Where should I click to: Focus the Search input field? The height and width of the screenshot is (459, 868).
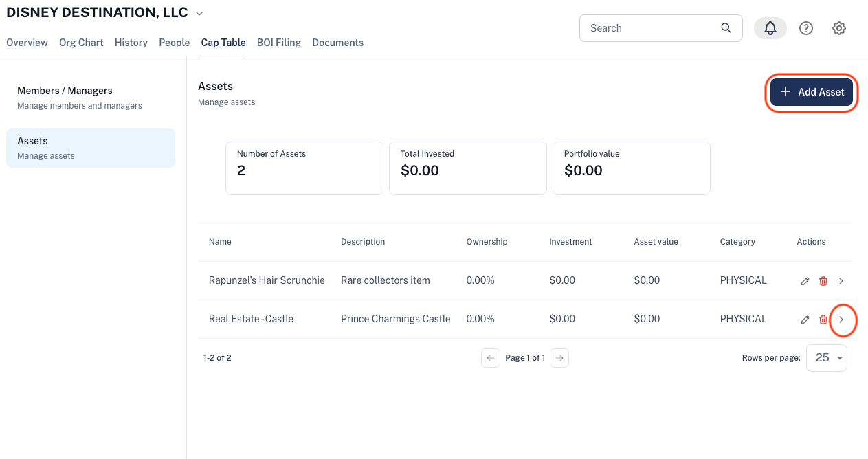(661, 28)
